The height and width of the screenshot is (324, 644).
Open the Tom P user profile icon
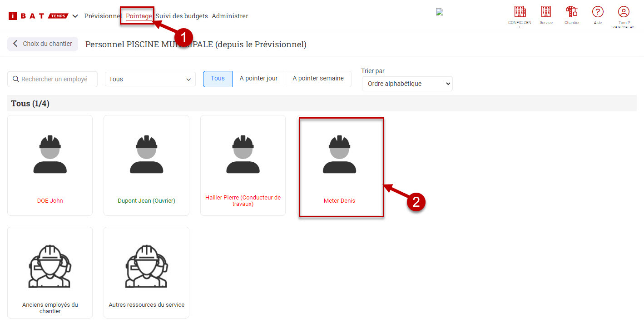click(x=624, y=12)
